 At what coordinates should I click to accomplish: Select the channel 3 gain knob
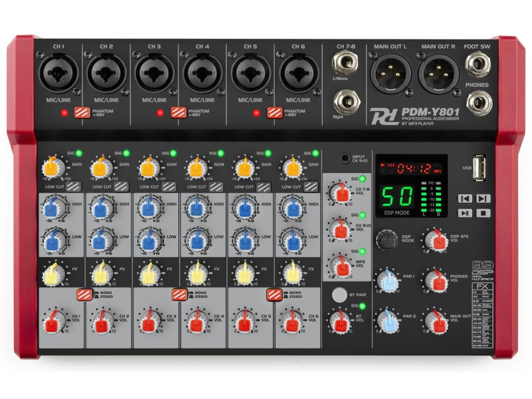[x=149, y=168]
